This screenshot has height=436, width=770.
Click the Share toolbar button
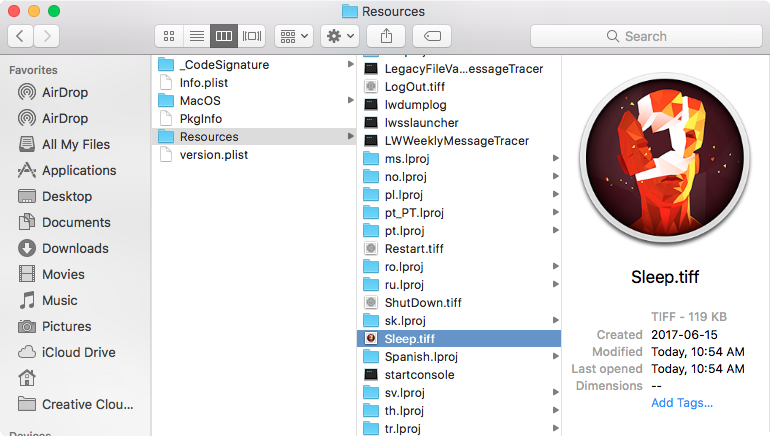pyautogui.click(x=386, y=36)
